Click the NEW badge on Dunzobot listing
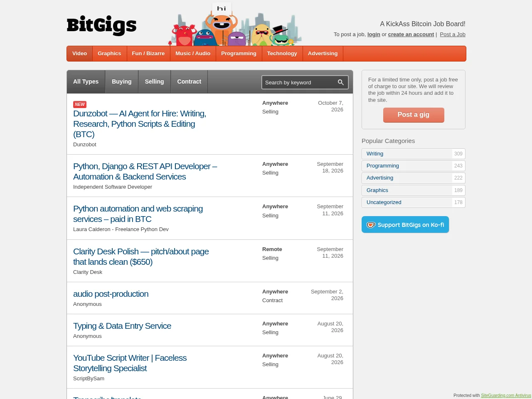The height and width of the screenshot is (399, 532). tap(80, 104)
